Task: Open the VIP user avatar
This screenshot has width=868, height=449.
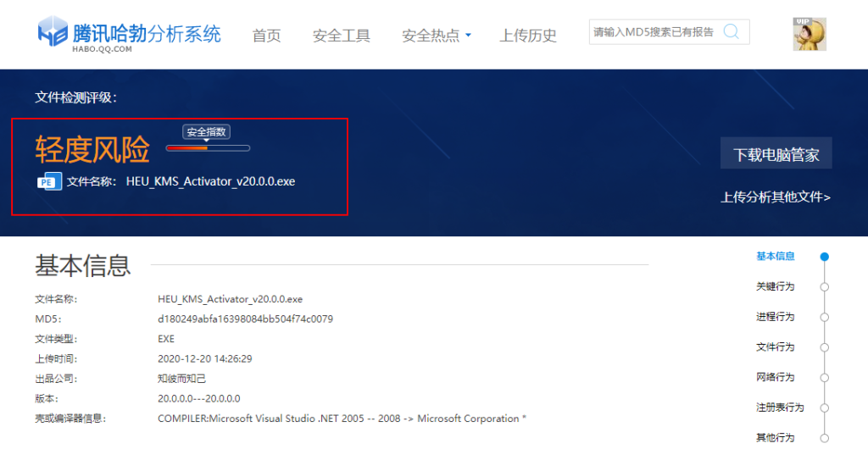Action: coord(810,34)
